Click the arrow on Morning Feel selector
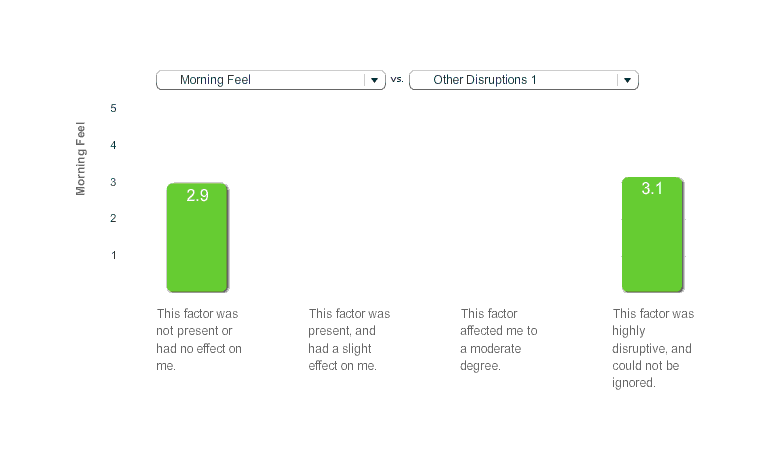 [374, 80]
